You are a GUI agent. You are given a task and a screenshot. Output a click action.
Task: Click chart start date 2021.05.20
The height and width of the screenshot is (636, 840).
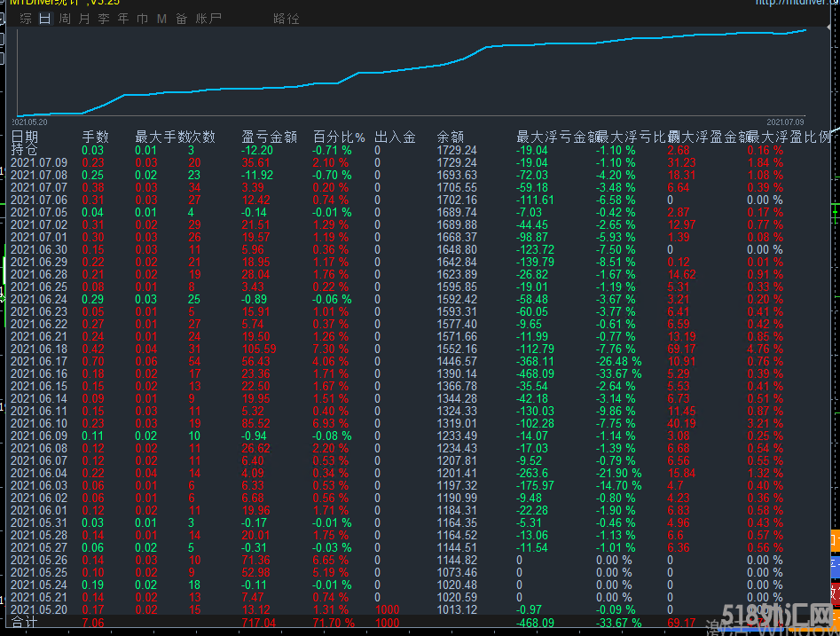click(x=29, y=122)
